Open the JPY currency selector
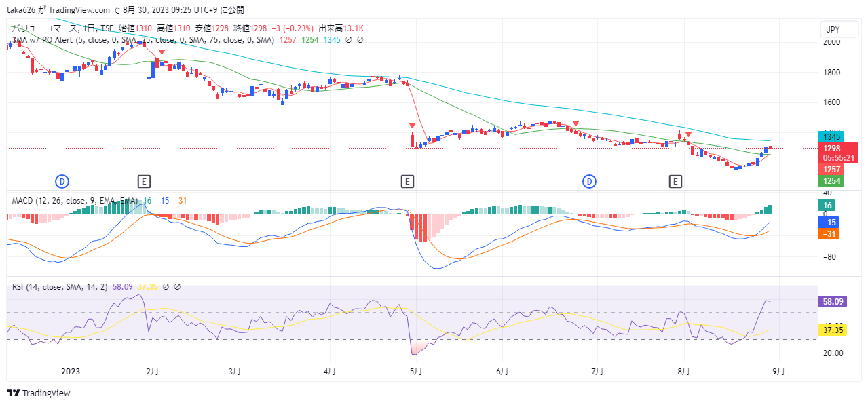The width and height of the screenshot is (868, 405). pos(834,29)
